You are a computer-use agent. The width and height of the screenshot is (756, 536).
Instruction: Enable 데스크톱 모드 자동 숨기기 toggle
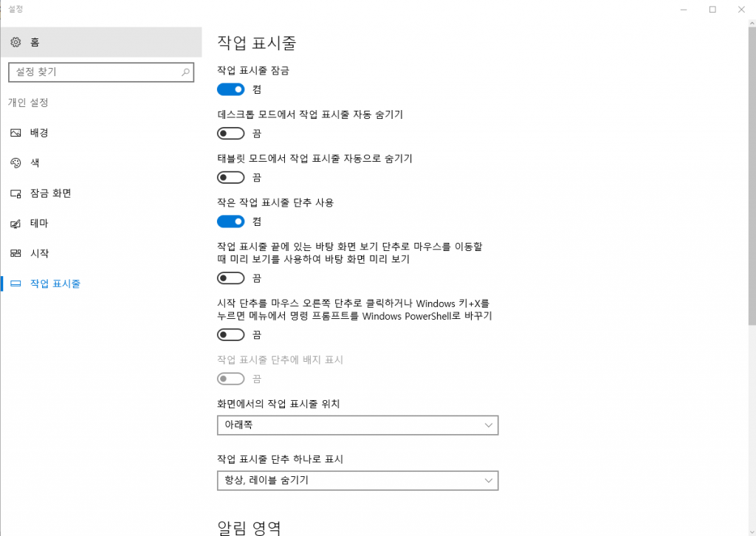point(230,133)
